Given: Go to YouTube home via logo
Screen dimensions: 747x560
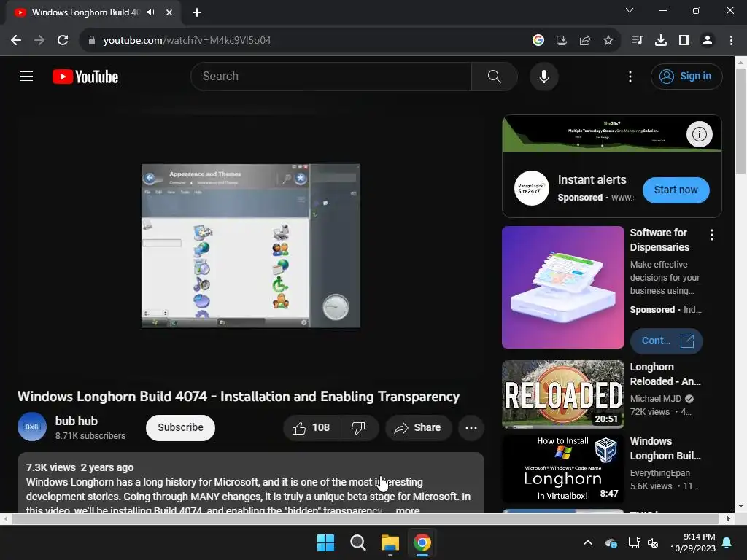Looking at the screenshot, I should coord(85,77).
